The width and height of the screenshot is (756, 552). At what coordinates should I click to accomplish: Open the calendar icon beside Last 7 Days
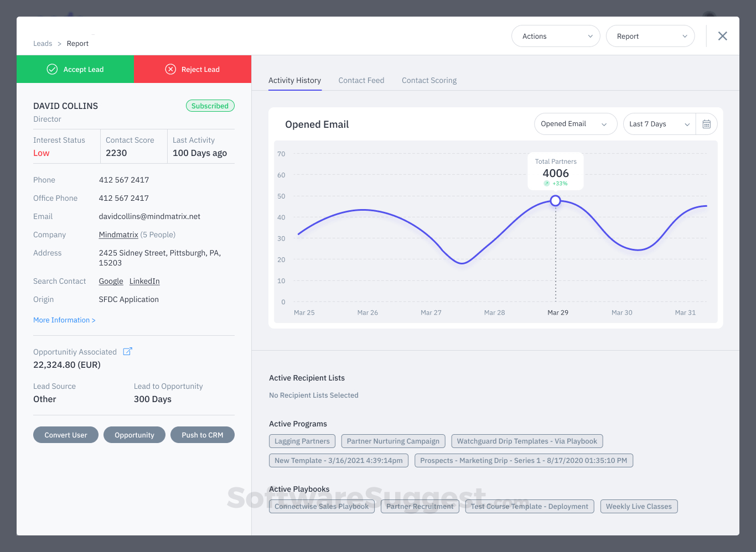click(x=706, y=124)
